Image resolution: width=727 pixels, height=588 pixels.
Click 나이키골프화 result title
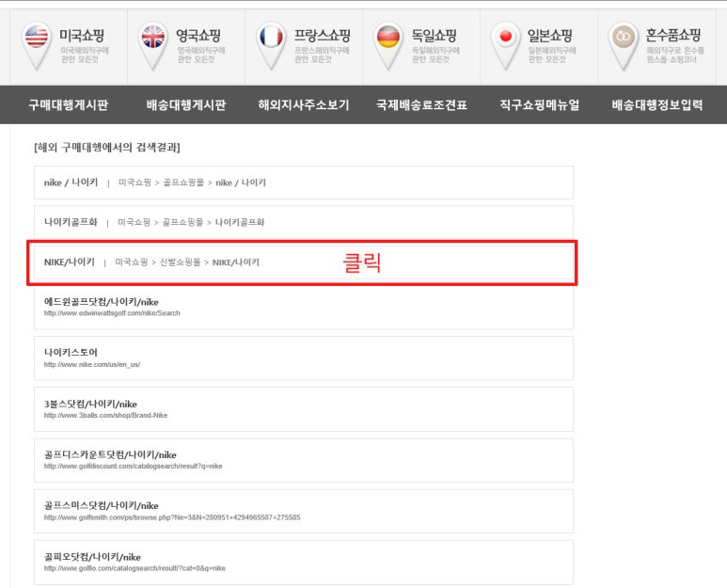(x=71, y=222)
